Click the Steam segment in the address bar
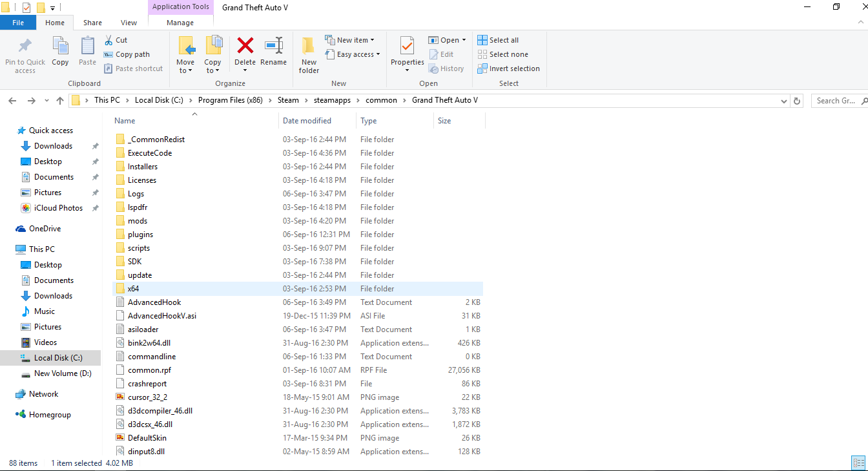 tap(288, 100)
